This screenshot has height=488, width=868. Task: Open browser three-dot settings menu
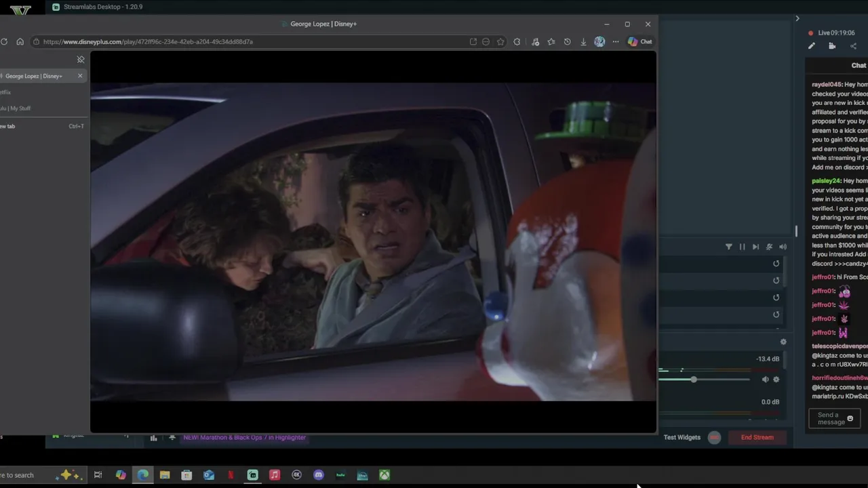[x=616, y=41]
